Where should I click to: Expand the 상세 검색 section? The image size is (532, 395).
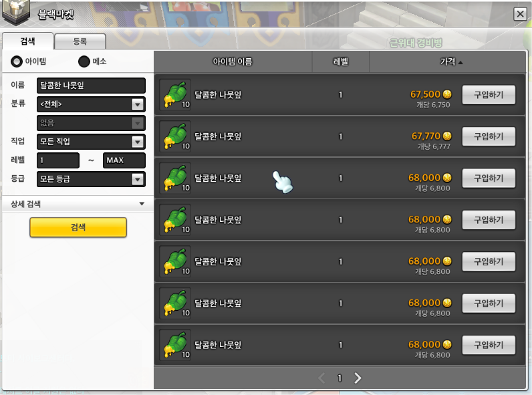(78, 204)
